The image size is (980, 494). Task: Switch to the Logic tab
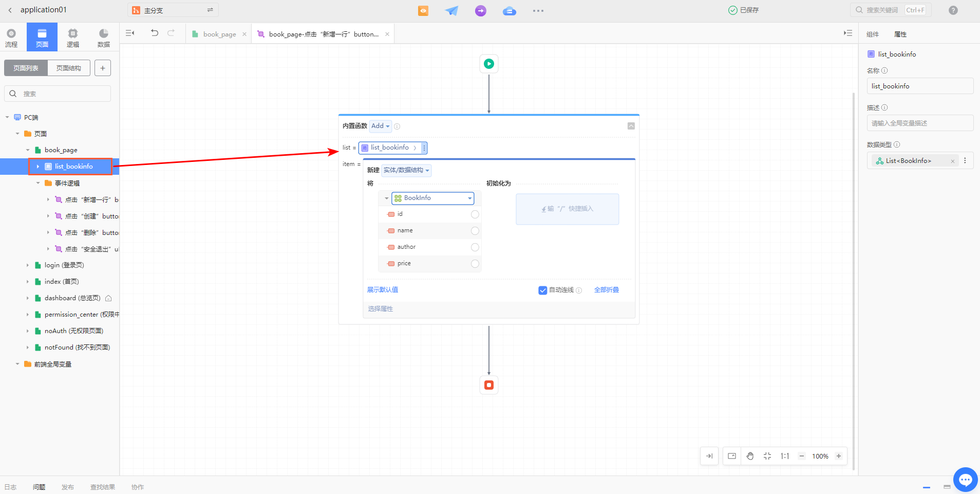[x=73, y=38]
